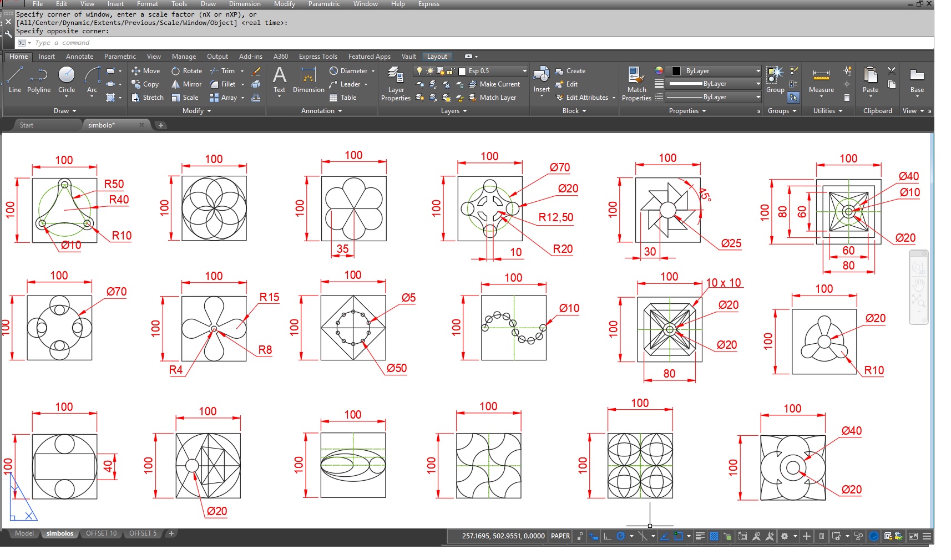The image size is (951, 560).
Task: Switch to the Annotate ribbon tab
Action: 79,57
